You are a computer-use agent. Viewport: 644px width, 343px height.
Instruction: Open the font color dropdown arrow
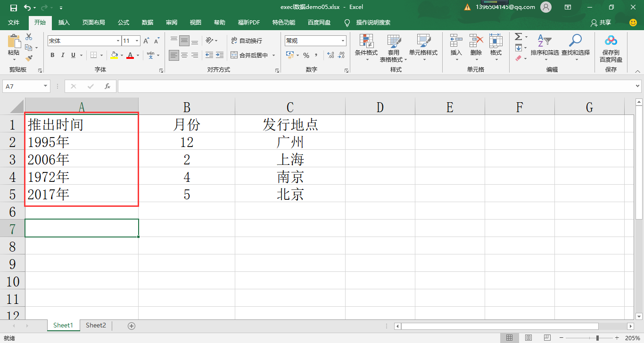[138, 55]
